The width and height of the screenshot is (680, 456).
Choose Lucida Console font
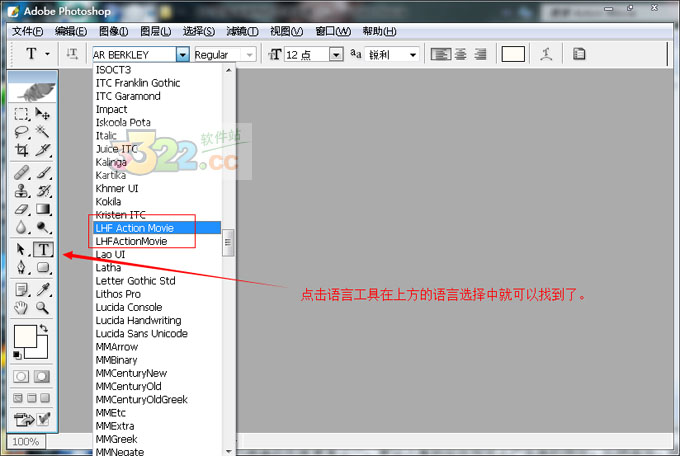pos(157,307)
